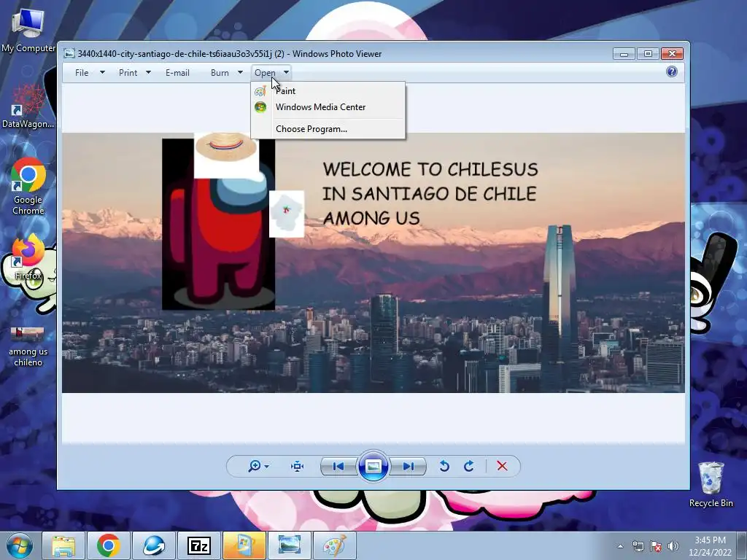
Task: Delete the photo with red X
Action: pyautogui.click(x=502, y=466)
